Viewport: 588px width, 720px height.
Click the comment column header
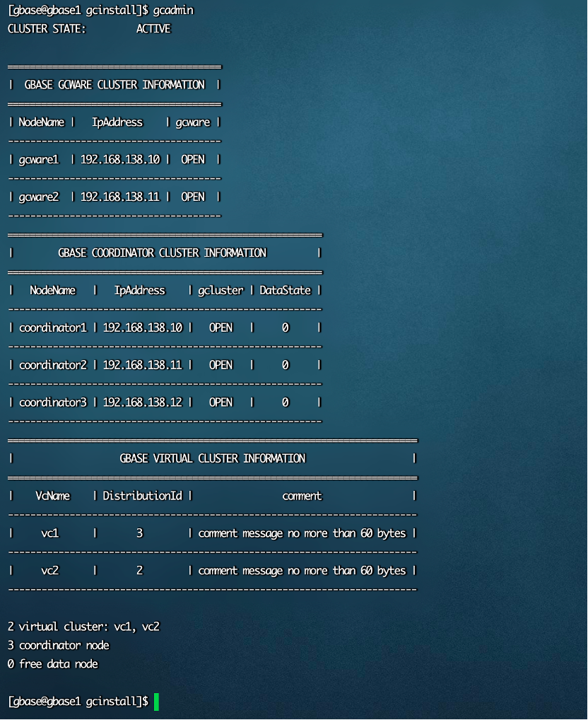(302, 497)
